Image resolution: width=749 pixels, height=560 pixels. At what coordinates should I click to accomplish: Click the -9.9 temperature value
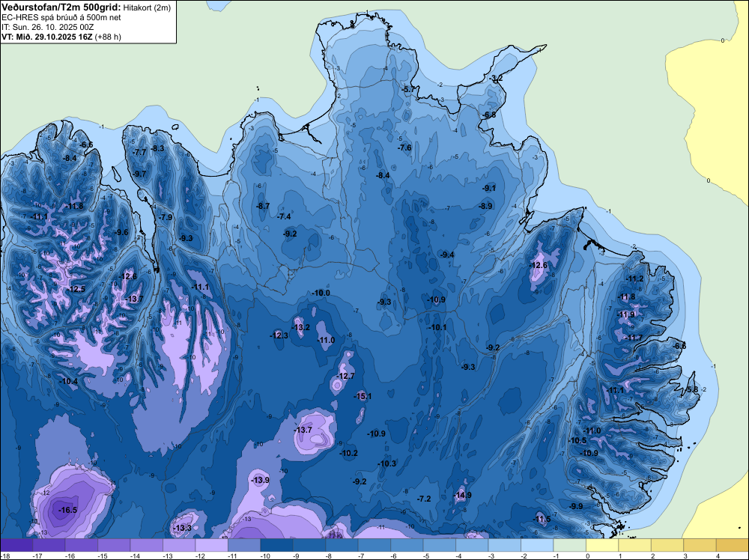coord(577,506)
